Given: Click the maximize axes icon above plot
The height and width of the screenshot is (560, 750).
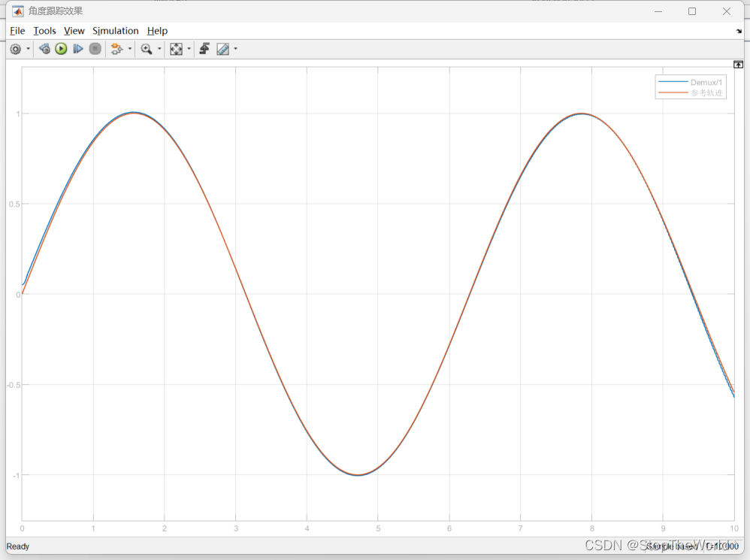Looking at the screenshot, I should click(738, 65).
